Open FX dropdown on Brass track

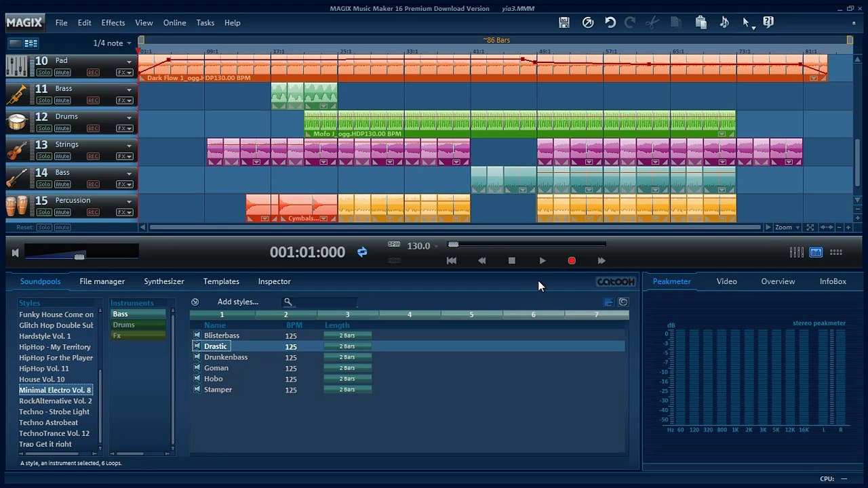pyautogui.click(x=125, y=100)
